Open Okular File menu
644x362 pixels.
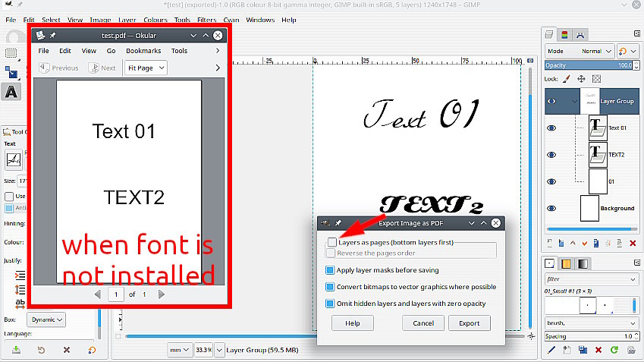(43, 51)
